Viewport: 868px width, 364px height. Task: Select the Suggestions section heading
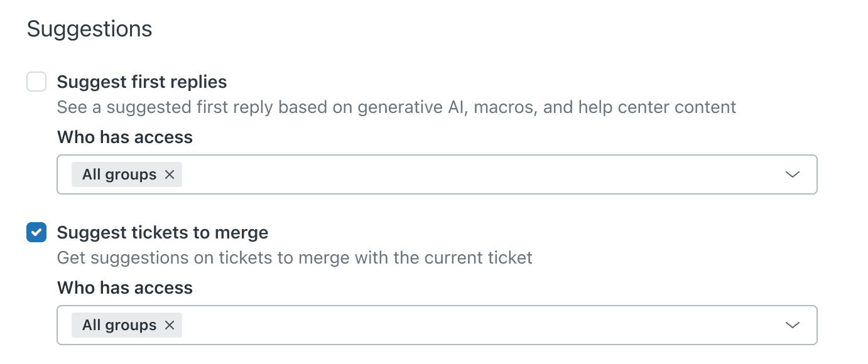click(x=89, y=28)
